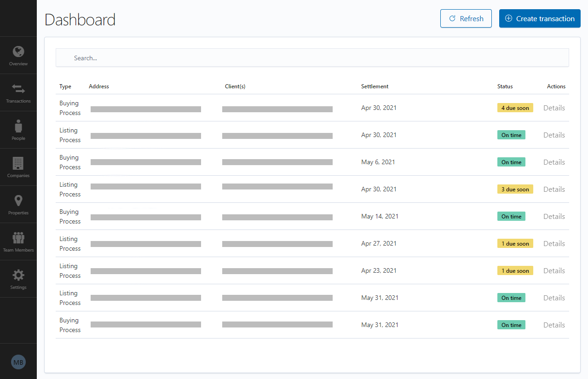588x379 pixels.
Task: Click the Status column header
Action: pos(505,86)
